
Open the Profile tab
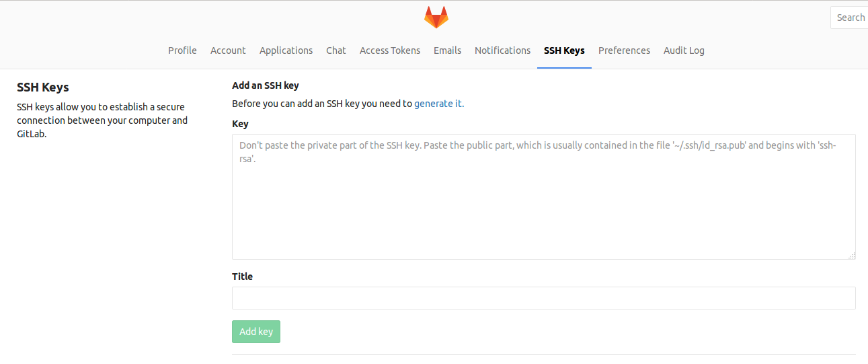(x=182, y=50)
